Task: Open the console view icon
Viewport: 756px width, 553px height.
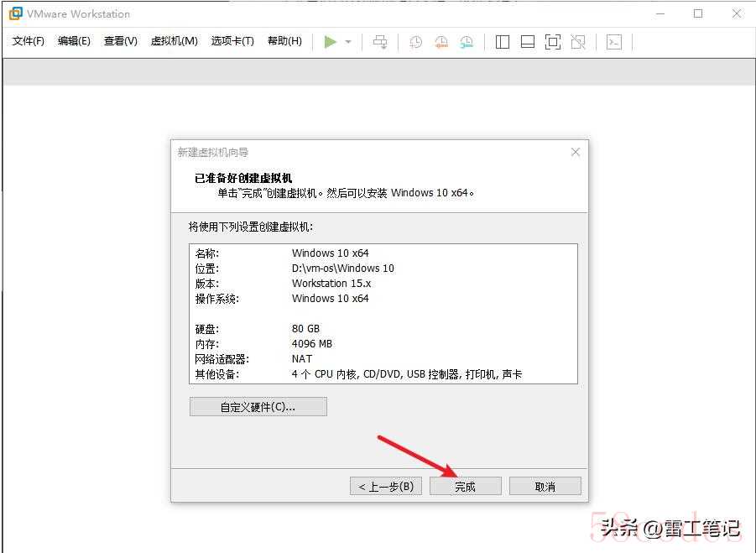Action: point(614,42)
